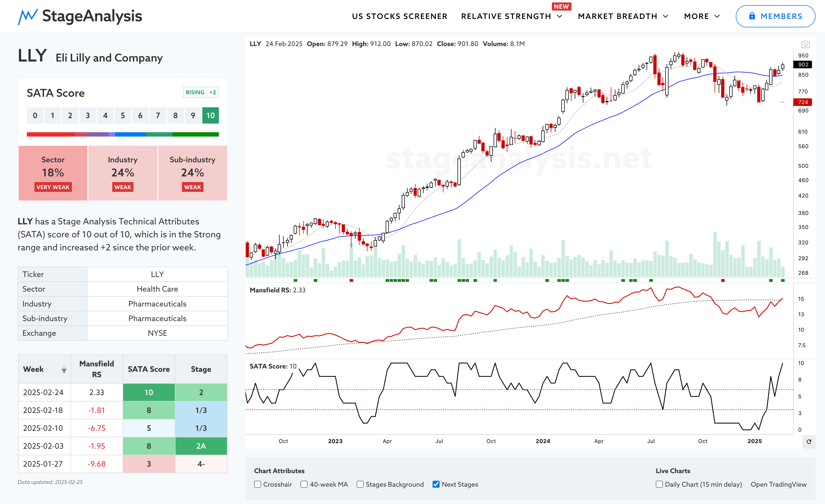This screenshot has width=825, height=504.
Task: Click SATA score box 0
Action: [35, 115]
